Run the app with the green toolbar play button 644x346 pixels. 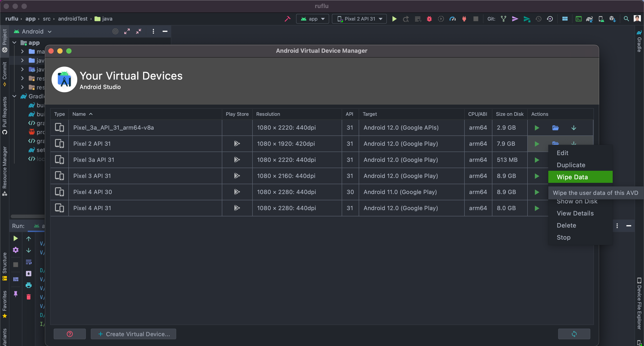pos(394,19)
